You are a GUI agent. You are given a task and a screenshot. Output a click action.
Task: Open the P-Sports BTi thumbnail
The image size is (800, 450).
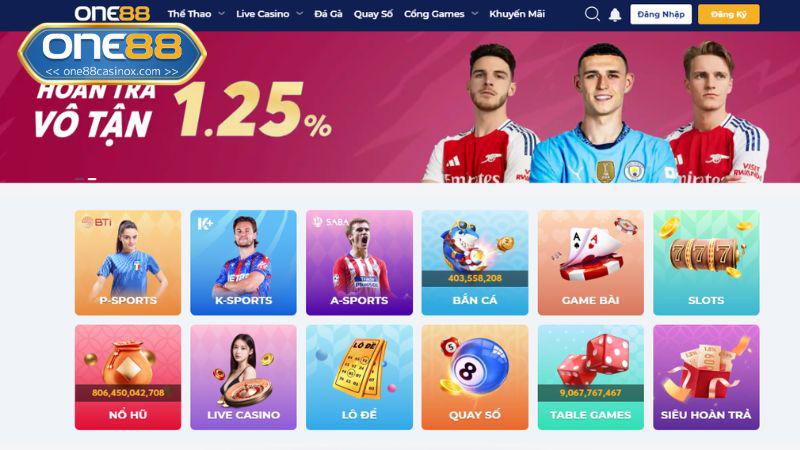click(x=128, y=262)
